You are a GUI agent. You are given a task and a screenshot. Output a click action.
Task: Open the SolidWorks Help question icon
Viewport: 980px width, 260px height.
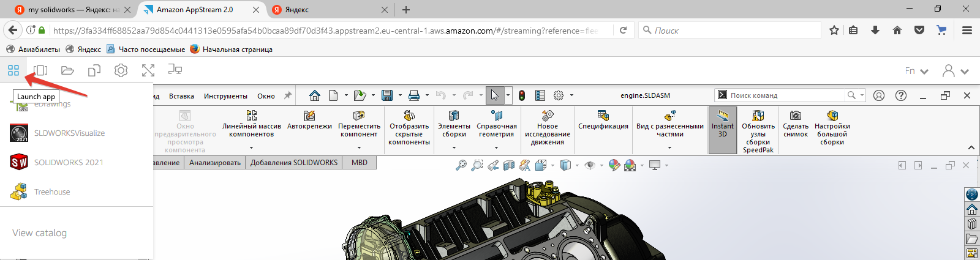(x=901, y=95)
